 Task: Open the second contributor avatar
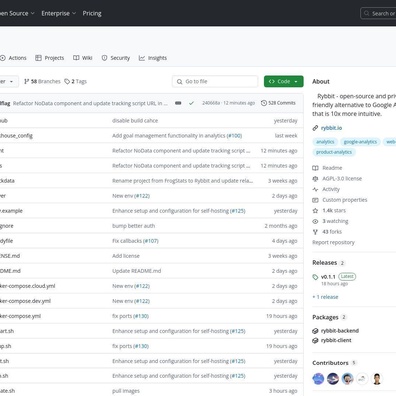[333, 379]
